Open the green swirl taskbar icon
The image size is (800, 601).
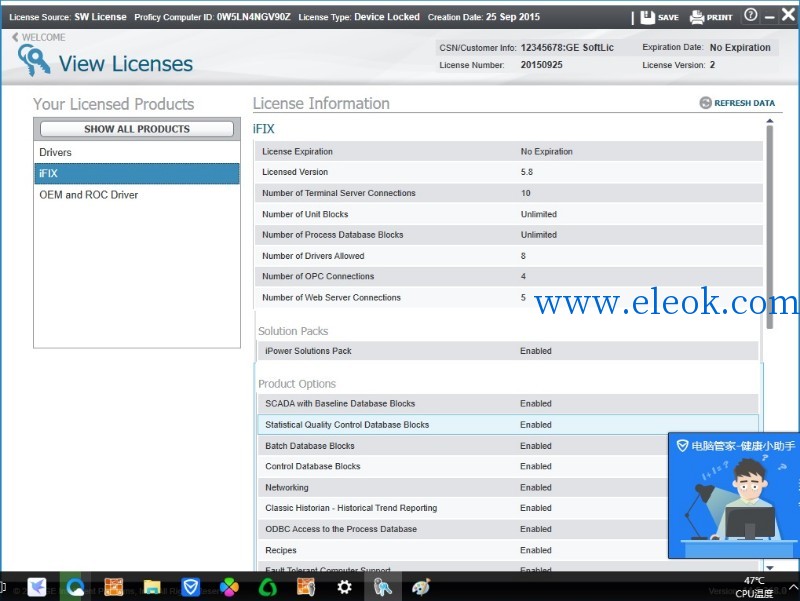(267, 587)
